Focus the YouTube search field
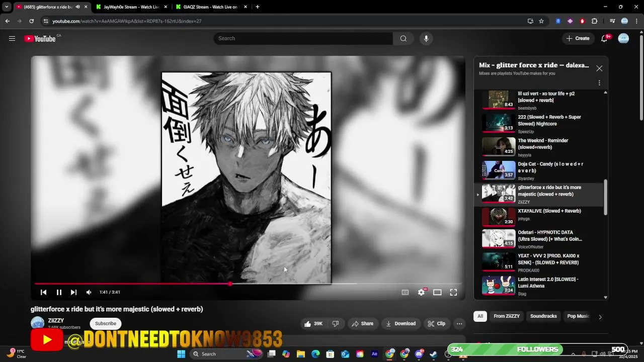This screenshot has width=644, height=362. click(303, 39)
